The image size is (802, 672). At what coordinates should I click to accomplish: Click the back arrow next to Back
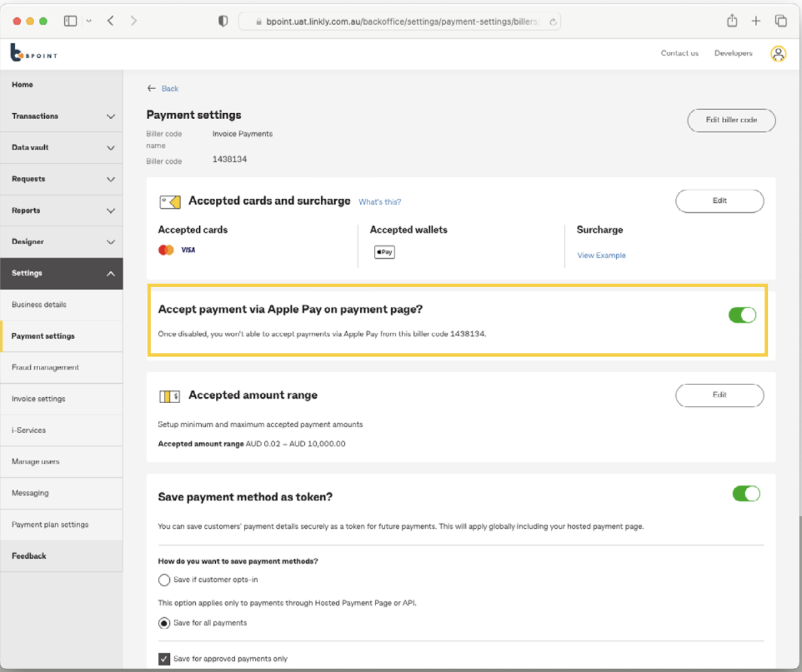152,88
